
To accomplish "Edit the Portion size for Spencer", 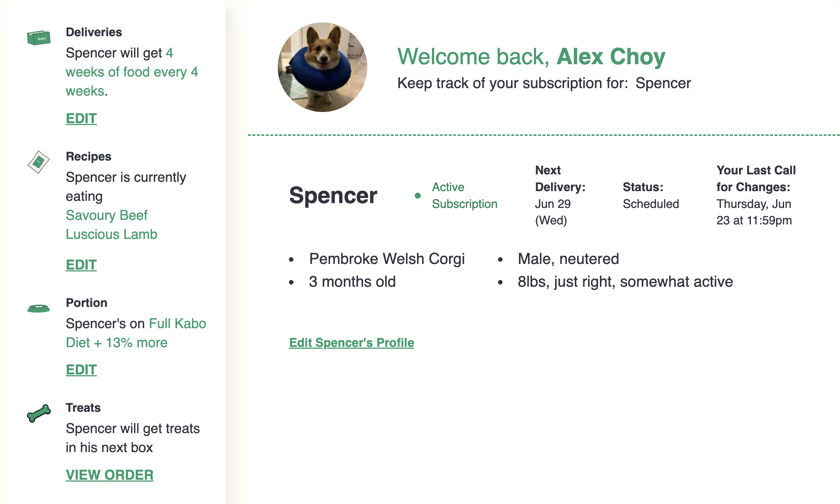I will click(81, 370).
